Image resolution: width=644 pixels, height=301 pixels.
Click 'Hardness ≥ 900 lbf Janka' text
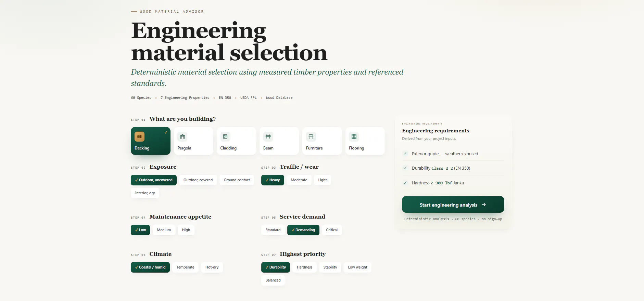click(x=438, y=183)
